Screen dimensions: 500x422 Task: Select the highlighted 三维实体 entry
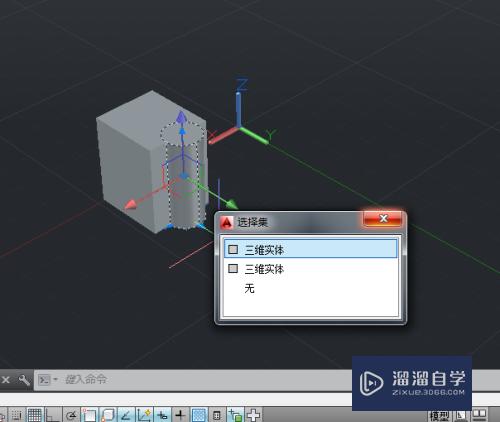tap(311, 249)
